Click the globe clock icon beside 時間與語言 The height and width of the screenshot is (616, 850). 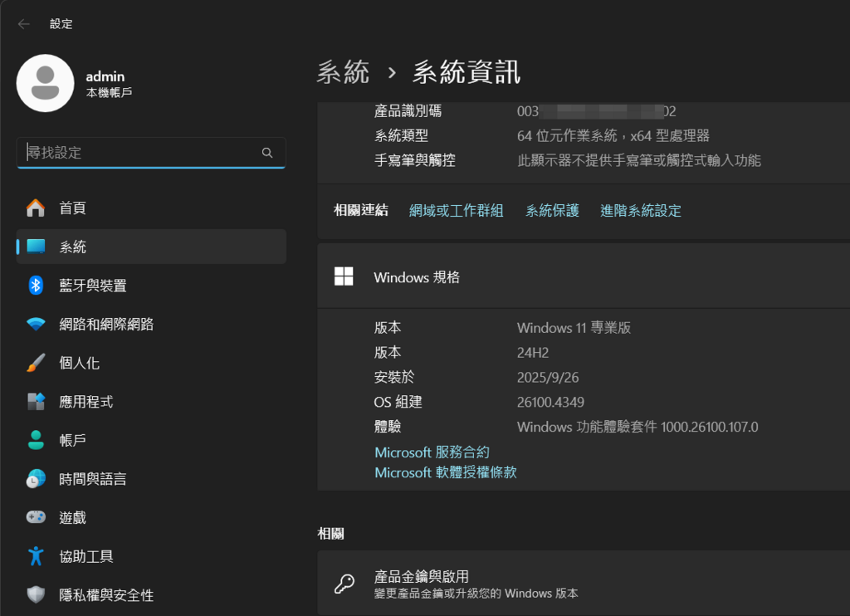pos(36,479)
